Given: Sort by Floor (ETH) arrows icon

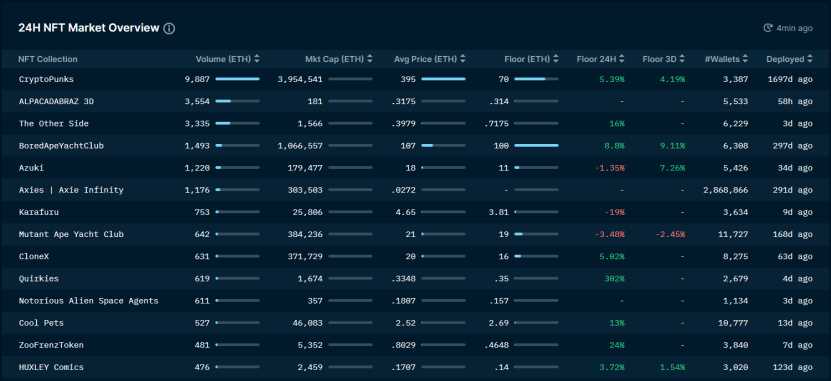Looking at the screenshot, I should 555,59.
